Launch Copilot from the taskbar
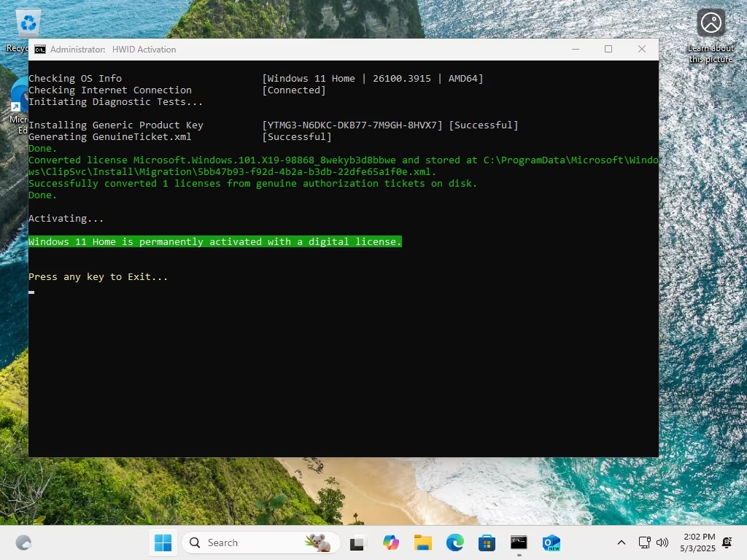The image size is (747, 560). pyautogui.click(x=391, y=542)
